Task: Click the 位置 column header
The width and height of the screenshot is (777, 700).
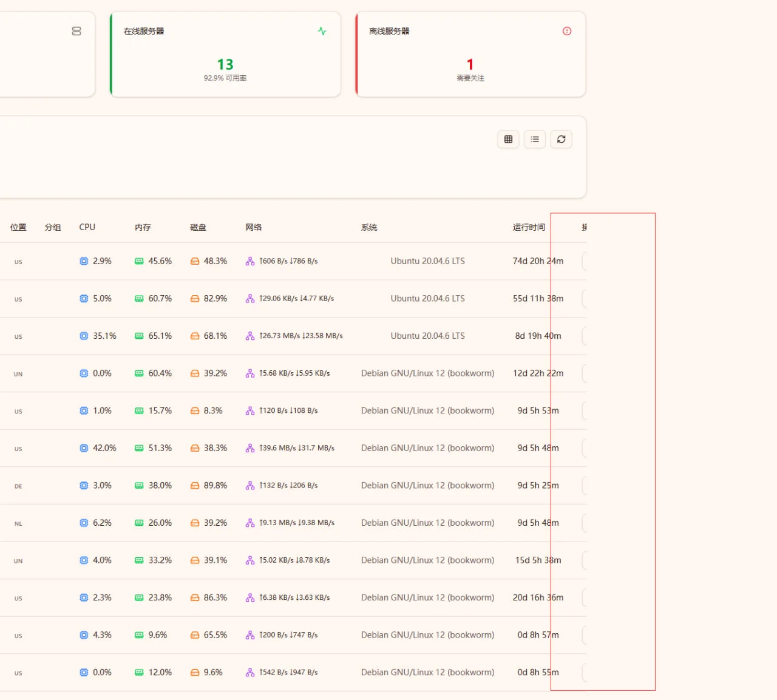Action: [18, 227]
